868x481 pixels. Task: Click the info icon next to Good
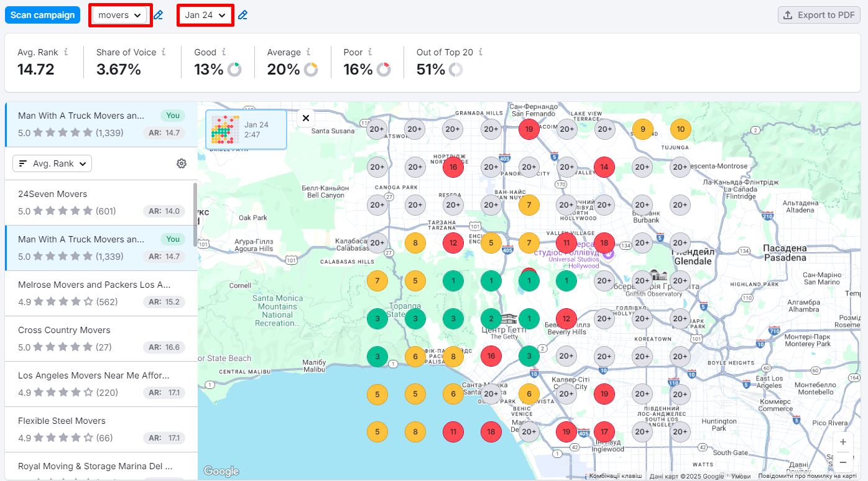point(224,52)
